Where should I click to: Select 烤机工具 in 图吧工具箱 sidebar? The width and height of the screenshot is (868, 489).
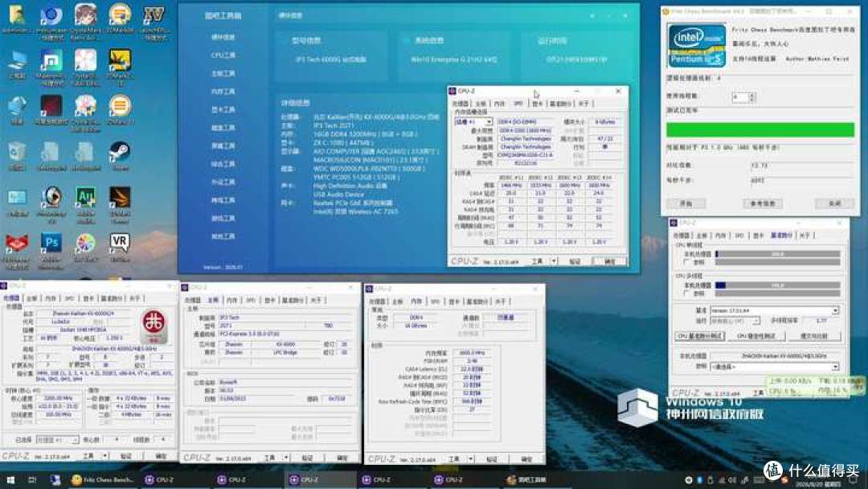(223, 200)
